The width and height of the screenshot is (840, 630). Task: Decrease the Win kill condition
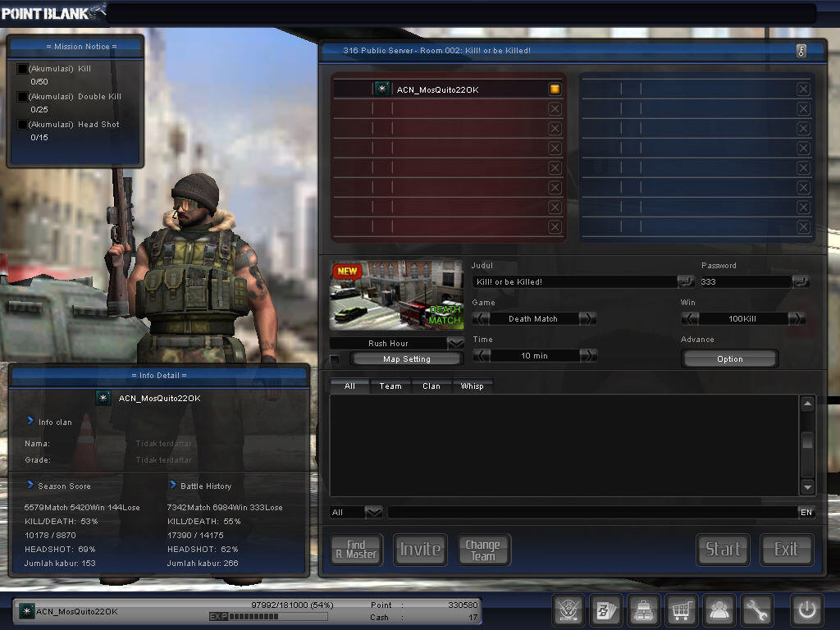click(x=690, y=318)
